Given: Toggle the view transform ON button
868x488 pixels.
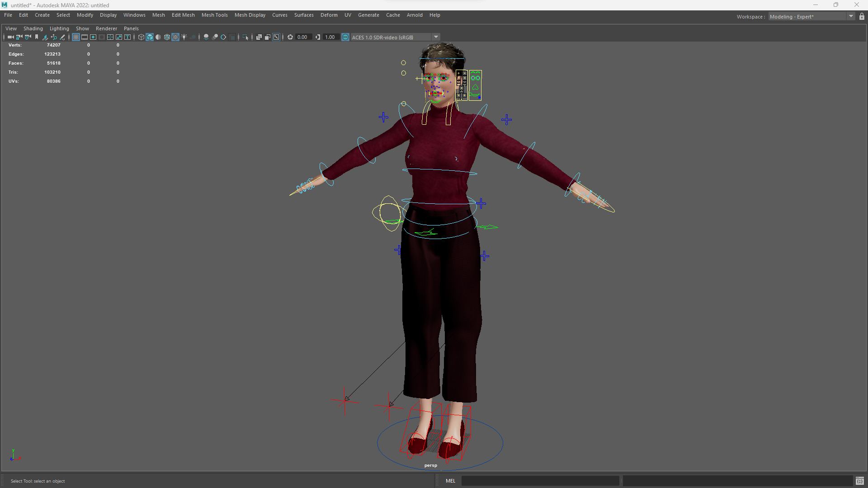Looking at the screenshot, I should coord(345,37).
